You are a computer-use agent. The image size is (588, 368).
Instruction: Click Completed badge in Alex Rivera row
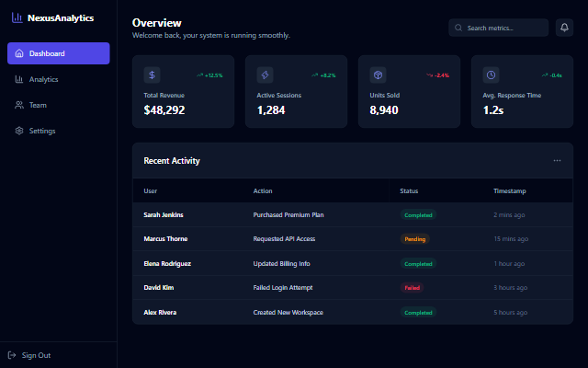coord(418,313)
